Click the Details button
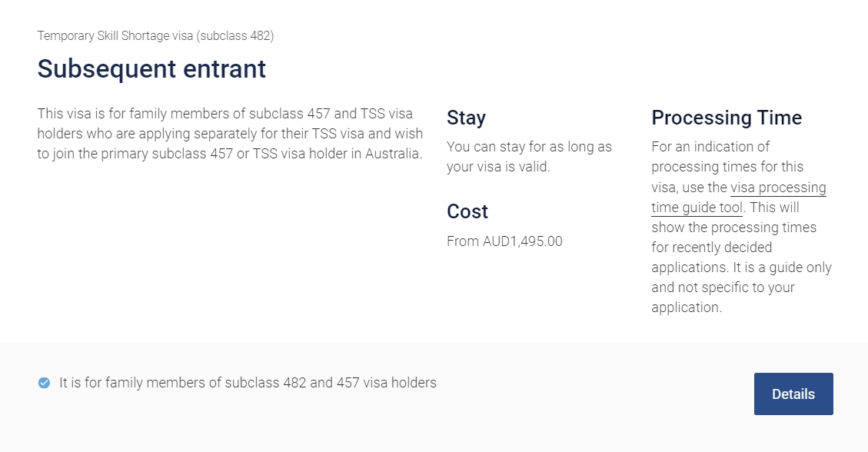Viewport: 868px width, 452px height. (x=793, y=394)
